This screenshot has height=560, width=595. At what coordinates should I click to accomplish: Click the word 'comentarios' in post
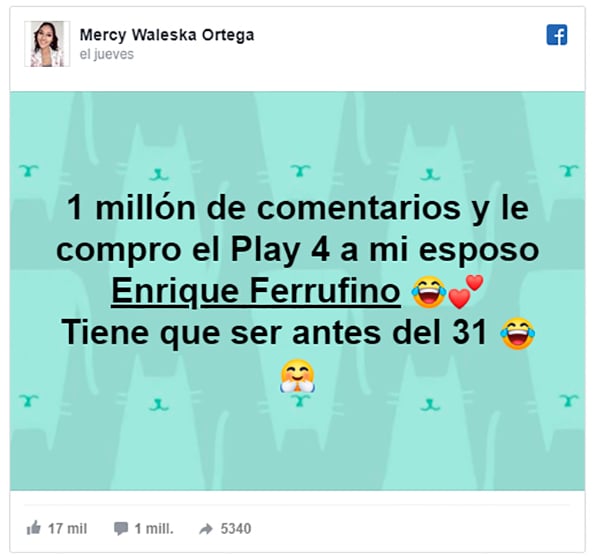pyautogui.click(x=359, y=209)
